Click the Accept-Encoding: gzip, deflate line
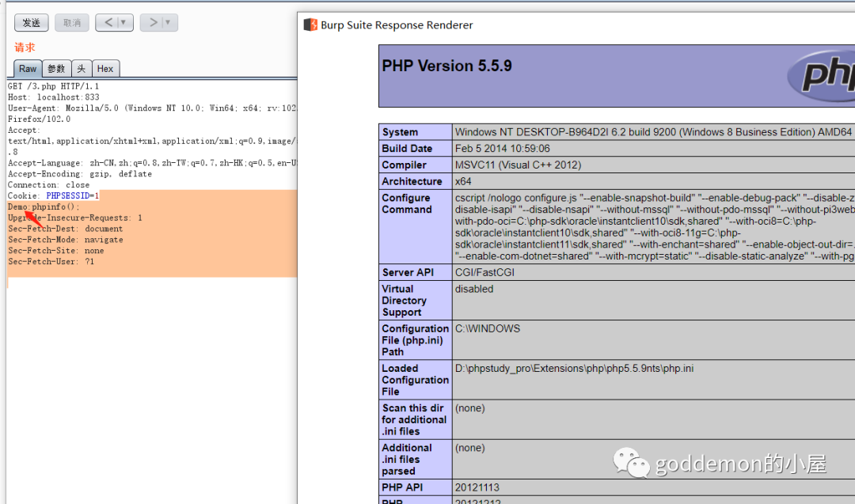 click(x=80, y=174)
